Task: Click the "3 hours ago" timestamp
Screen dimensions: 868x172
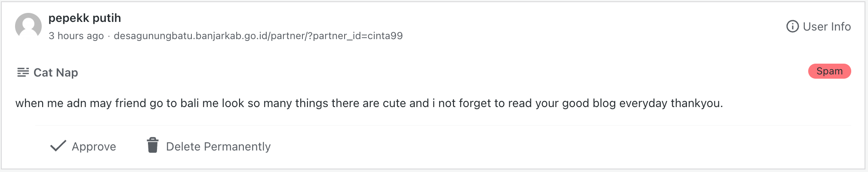Action: [76, 36]
